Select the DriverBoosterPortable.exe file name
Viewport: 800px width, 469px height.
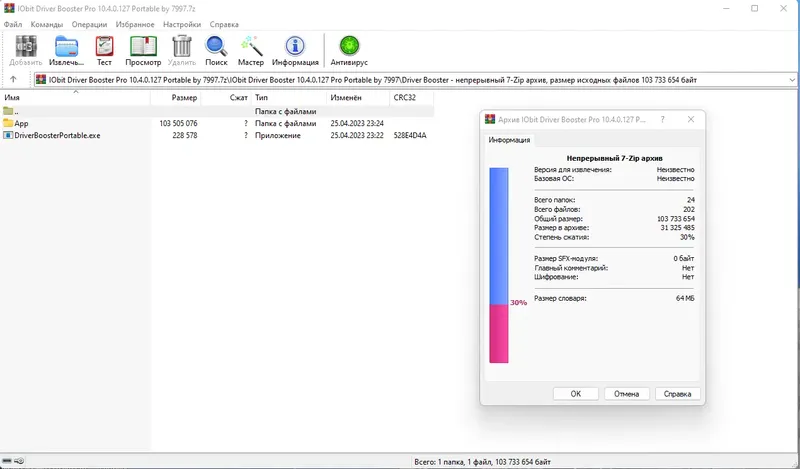pos(57,135)
